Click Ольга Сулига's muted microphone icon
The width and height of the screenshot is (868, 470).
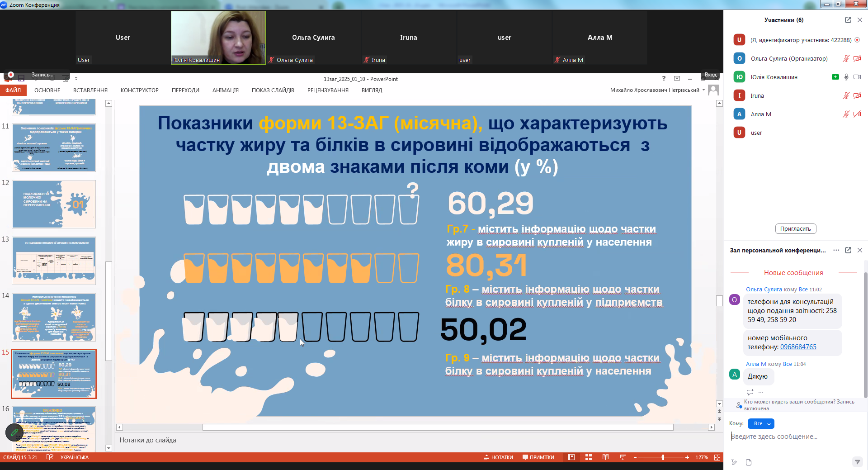point(846,58)
